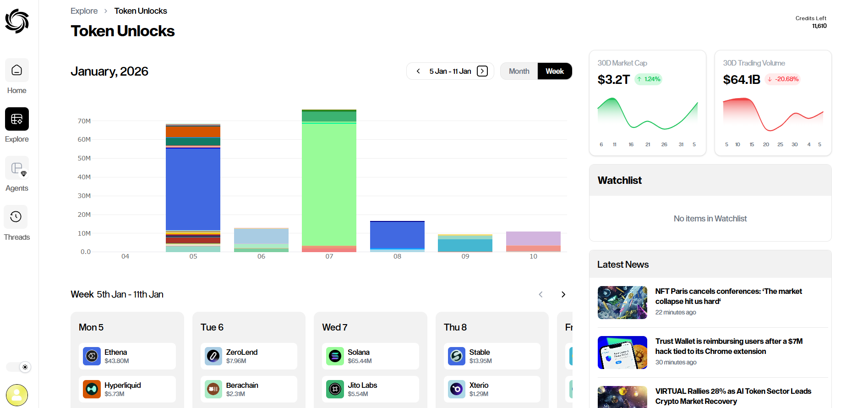Click the blue segment of 08 bar
Image resolution: width=868 pixels, height=408 pixels.
397,235
